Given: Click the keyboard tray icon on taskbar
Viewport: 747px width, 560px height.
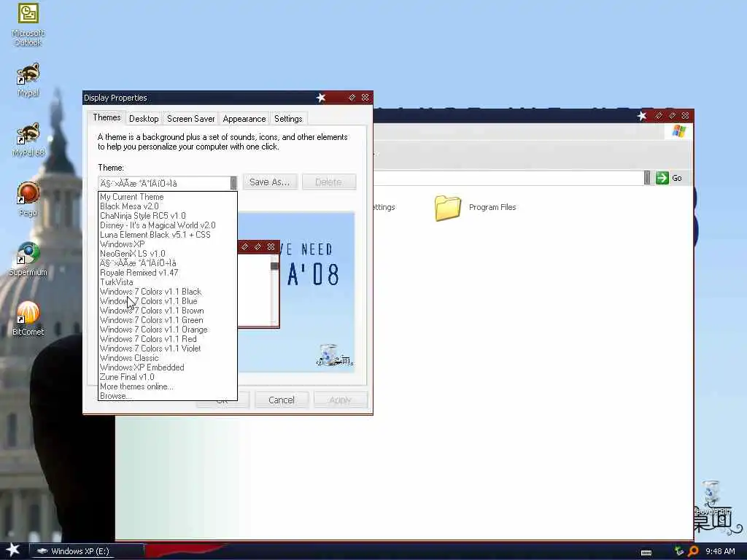Looking at the screenshot, I should [646, 552].
